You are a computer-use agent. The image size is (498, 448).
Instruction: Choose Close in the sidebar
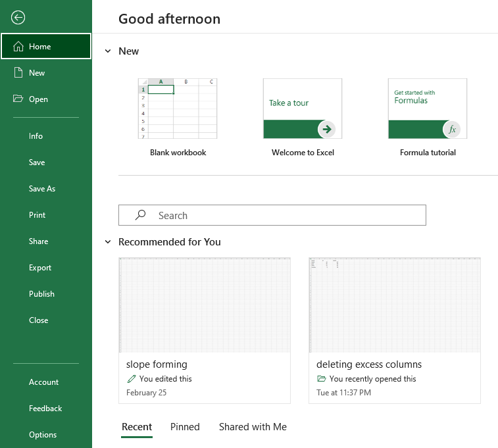point(38,320)
